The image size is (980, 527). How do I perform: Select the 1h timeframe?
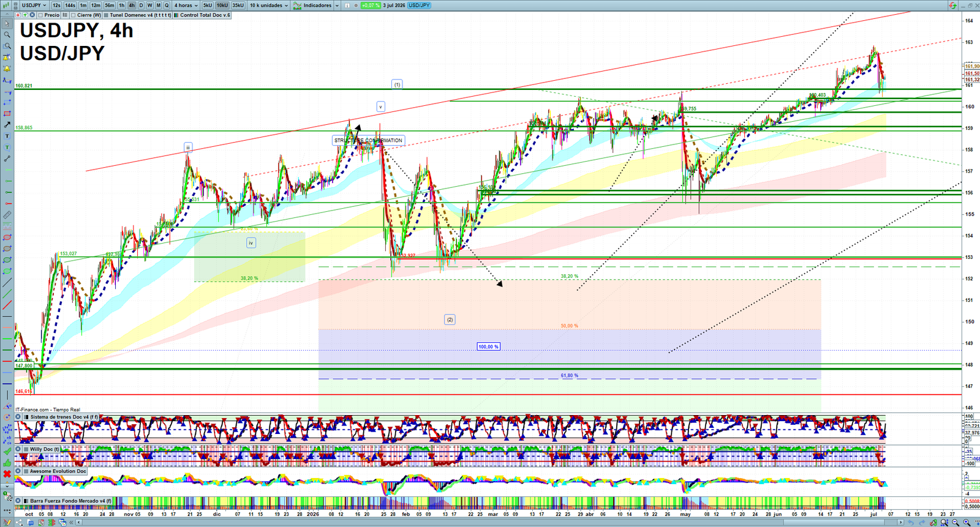pyautogui.click(x=122, y=6)
